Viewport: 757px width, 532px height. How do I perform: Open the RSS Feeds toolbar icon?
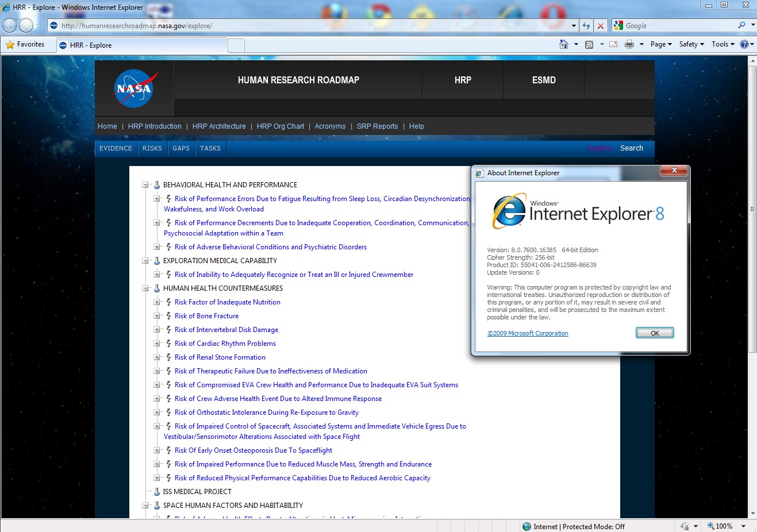pyautogui.click(x=589, y=44)
